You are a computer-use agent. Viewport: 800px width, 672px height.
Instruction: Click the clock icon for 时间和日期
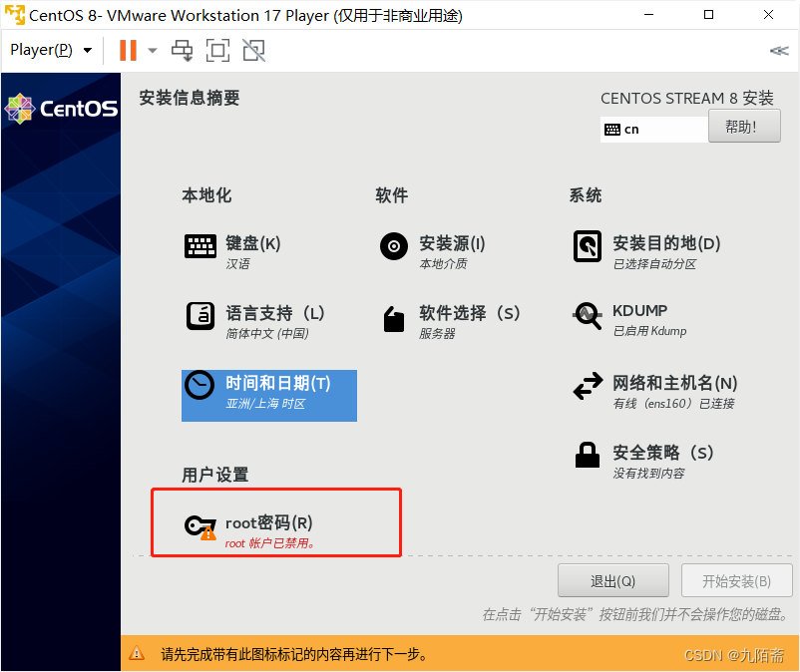coord(200,385)
